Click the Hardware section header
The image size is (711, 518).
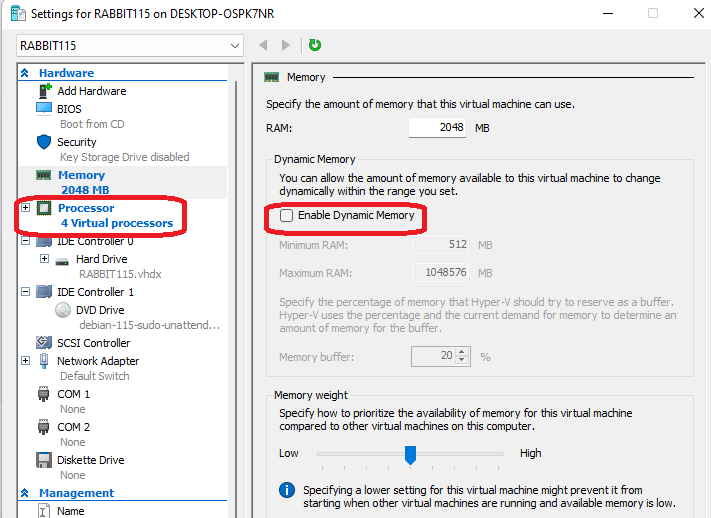[x=66, y=73]
